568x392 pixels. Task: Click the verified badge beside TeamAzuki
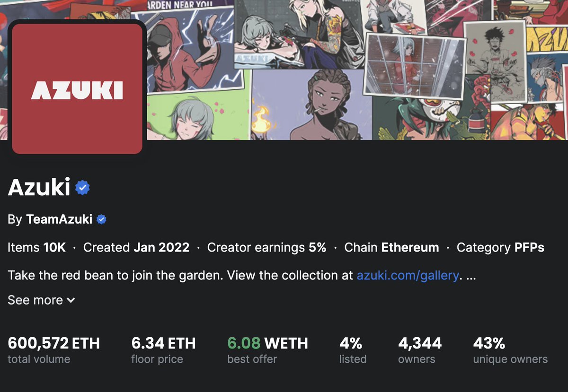point(101,219)
